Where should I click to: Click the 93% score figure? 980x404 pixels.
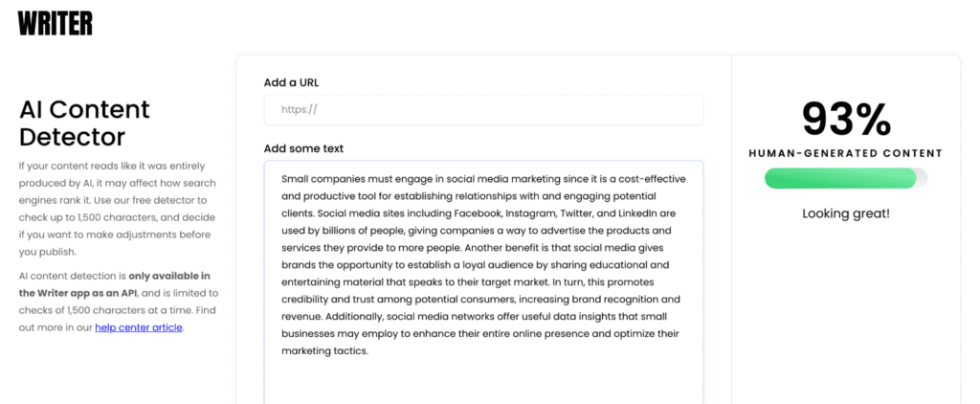pos(846,119)
